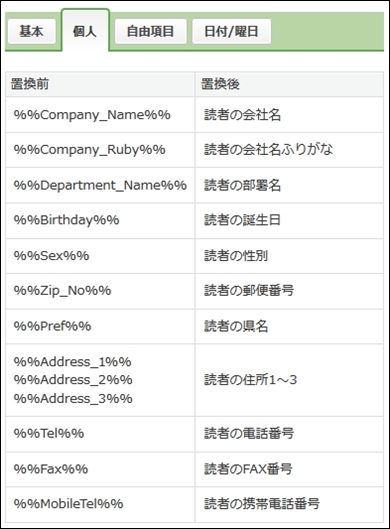Switch to the 基本 tab

coord(32,31)
